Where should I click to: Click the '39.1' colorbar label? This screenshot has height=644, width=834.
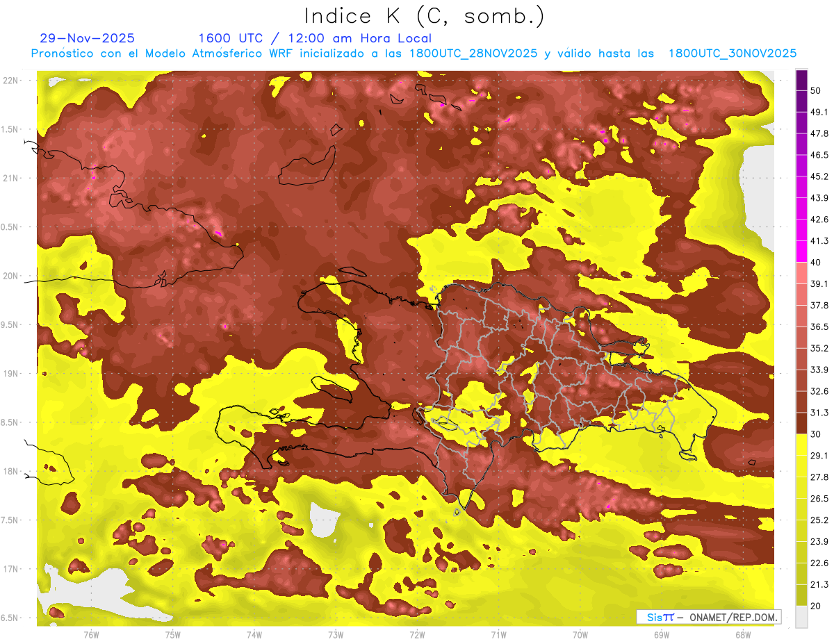point(819,283)
